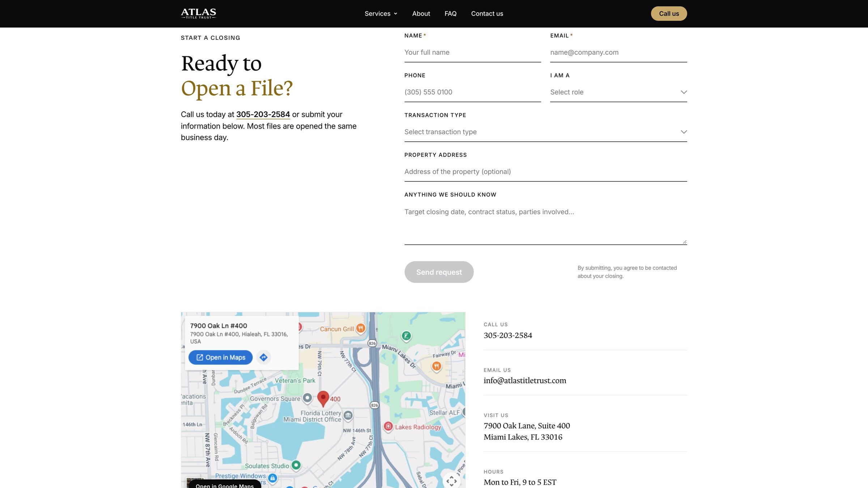
Task: Click the Veteran's Park label on map
Action: click(295, 380)
